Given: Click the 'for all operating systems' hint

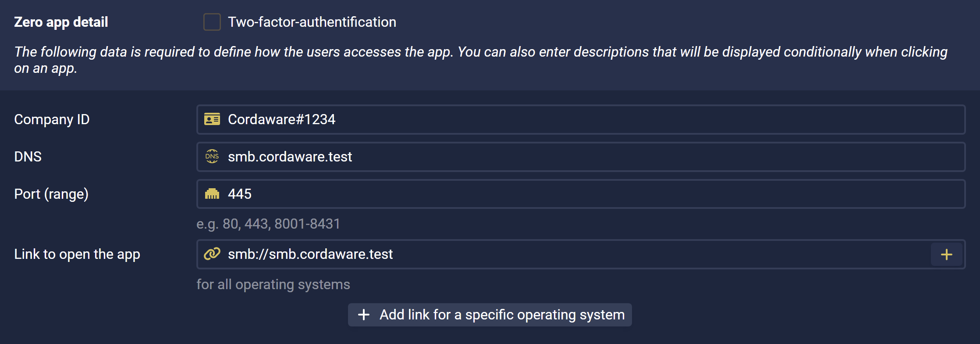Looking at the screenshot, I should tap(273, 284).
